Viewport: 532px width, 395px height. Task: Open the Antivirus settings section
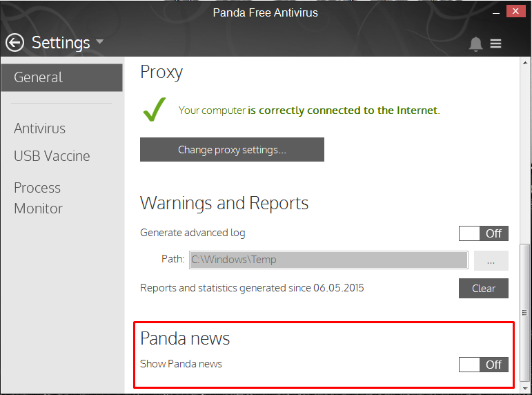[x=40, y=128]
